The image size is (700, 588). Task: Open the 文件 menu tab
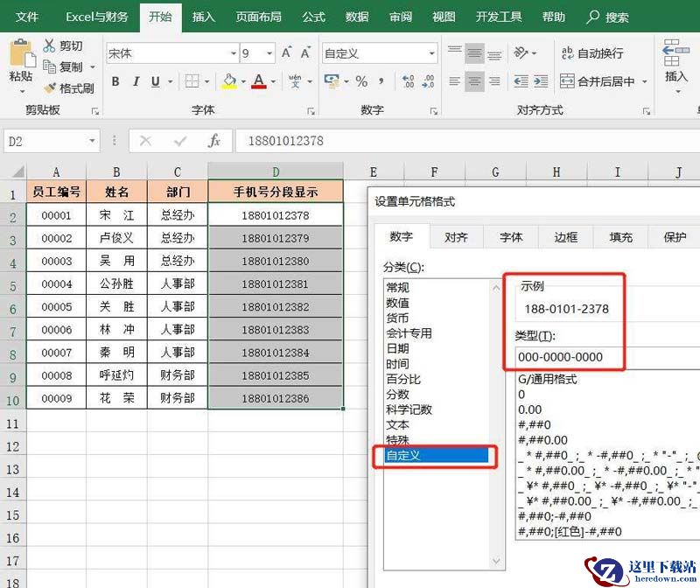click(x=27, y=17)
